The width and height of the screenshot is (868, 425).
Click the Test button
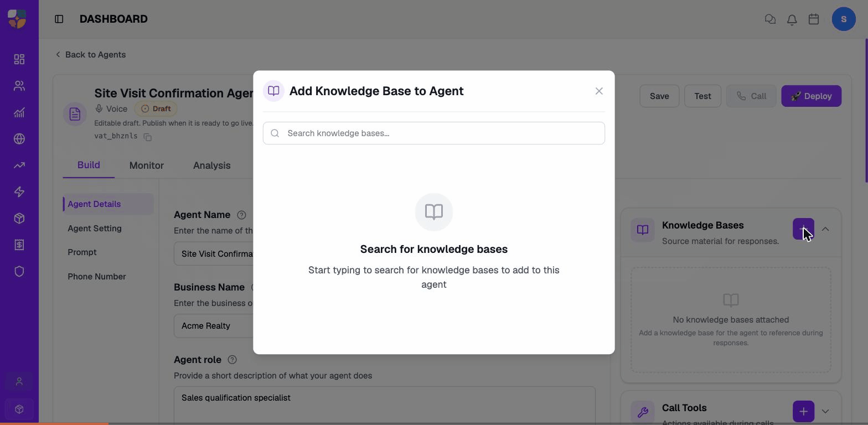tap(702, 96)
